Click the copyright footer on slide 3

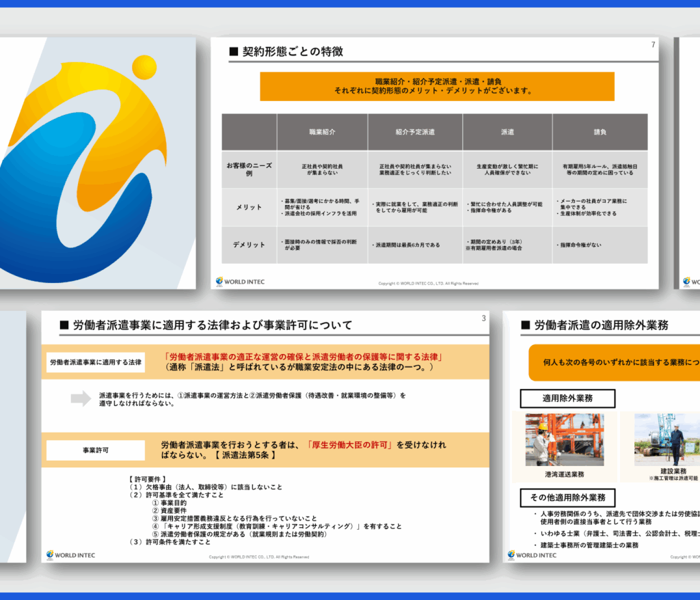tap(259, 557)
